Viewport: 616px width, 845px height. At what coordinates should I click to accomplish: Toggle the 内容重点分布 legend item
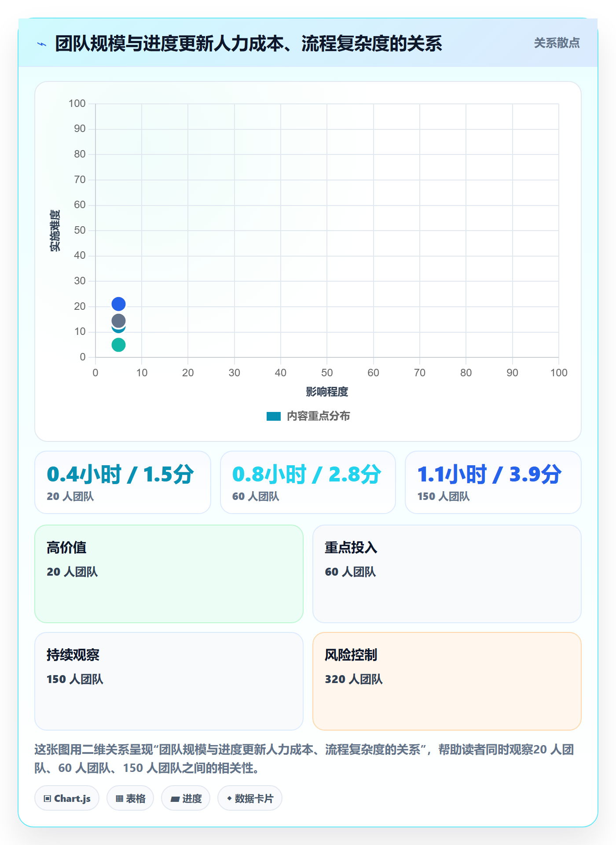click(x=308, y=416)
